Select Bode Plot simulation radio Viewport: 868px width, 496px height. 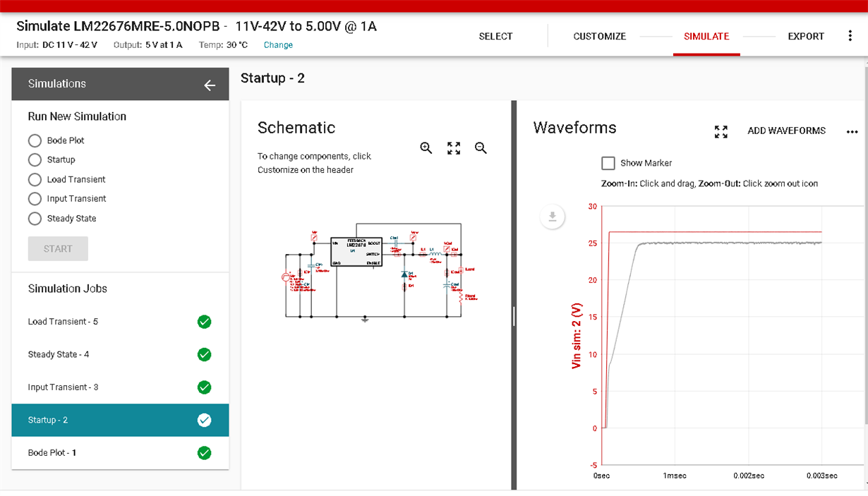pyautogui.click(x=35, y=140)
